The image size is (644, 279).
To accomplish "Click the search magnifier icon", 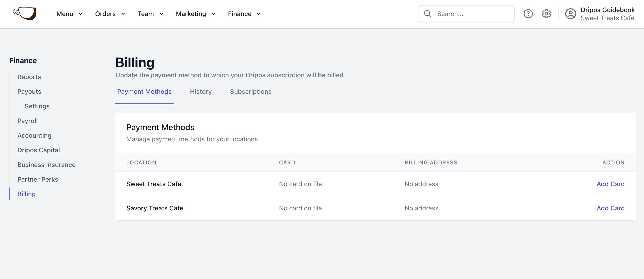I will pos(428,14).
